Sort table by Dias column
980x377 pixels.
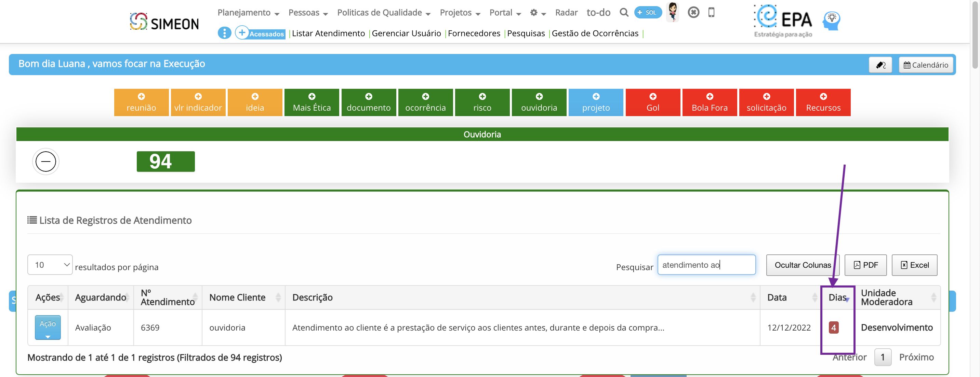click(x=838, y=297)
